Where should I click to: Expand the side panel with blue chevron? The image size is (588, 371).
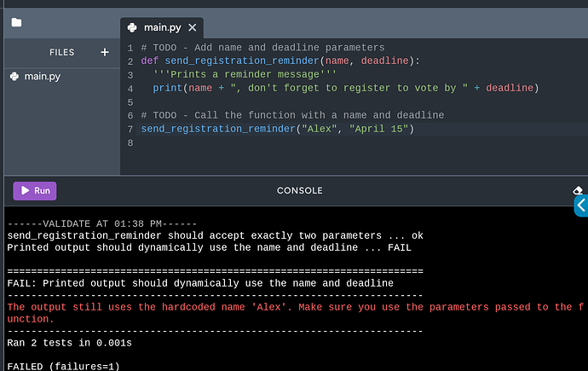point(581,206)
